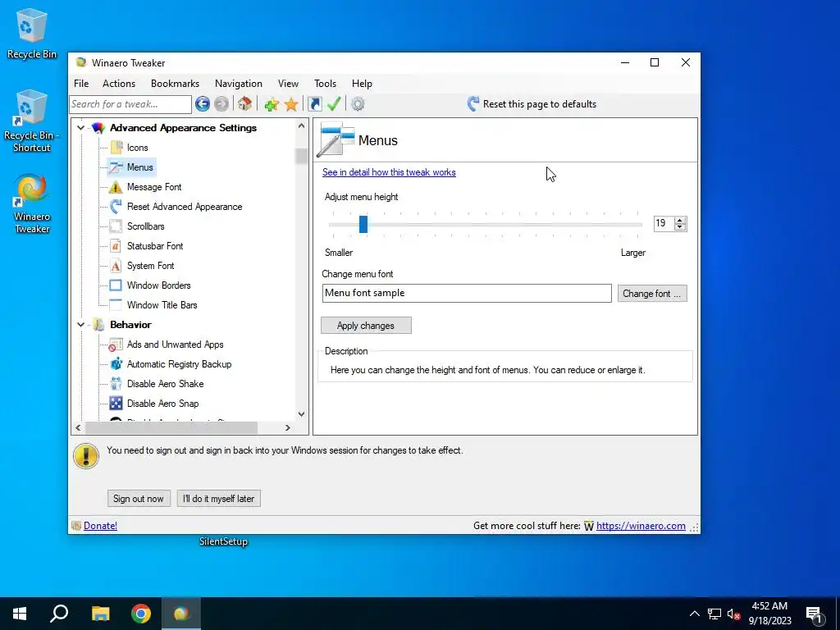The width and height of the screenshot is (840, 630).
Task: Select the System Font tweak
Action: point(151,266)
